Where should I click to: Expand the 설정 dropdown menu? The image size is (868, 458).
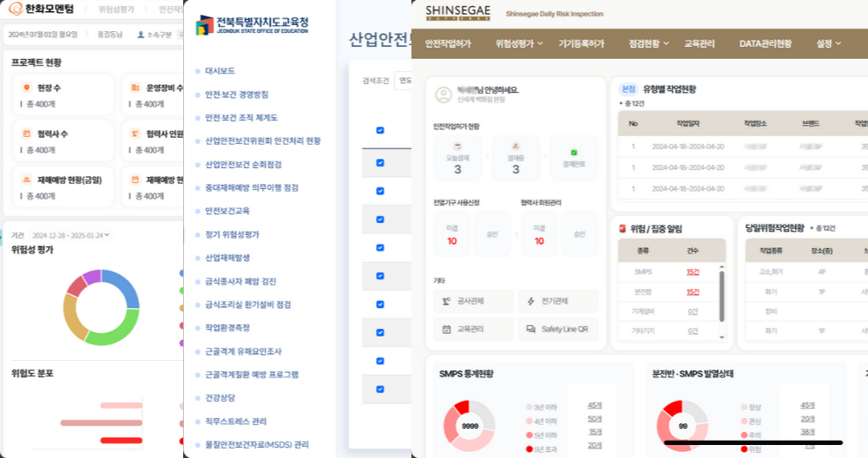[x=830, y=43]
